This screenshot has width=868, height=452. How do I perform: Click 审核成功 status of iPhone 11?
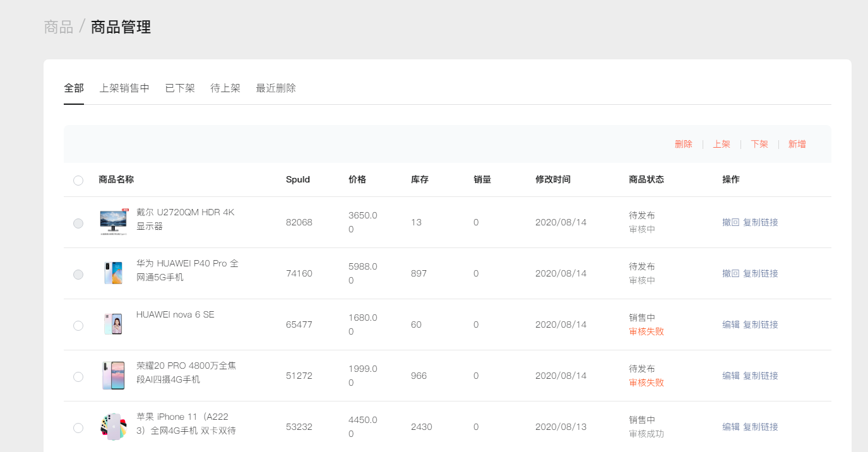(646, 434)
